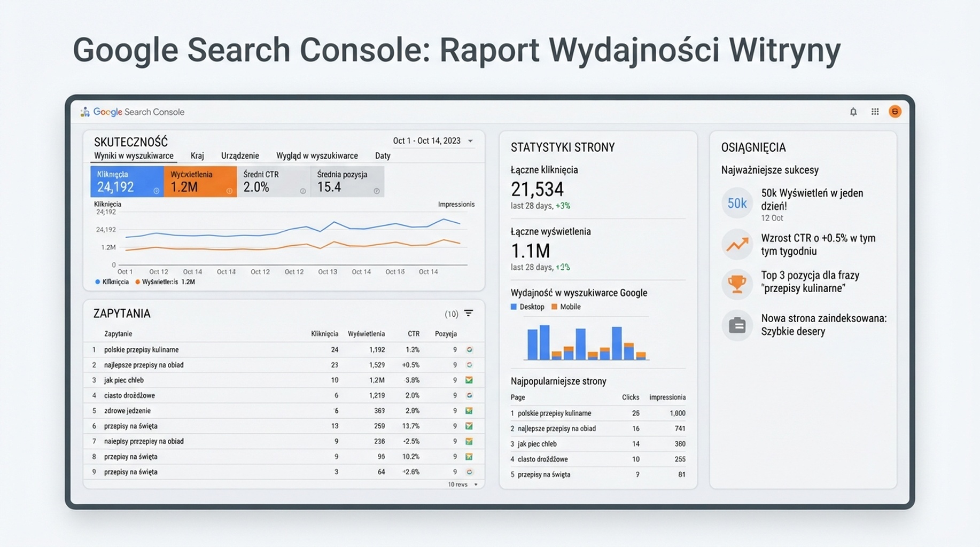Click status icon in query row 9
The height and width of the screenshot is (547, 980).
pyautogui.click(x=469, y=472)
